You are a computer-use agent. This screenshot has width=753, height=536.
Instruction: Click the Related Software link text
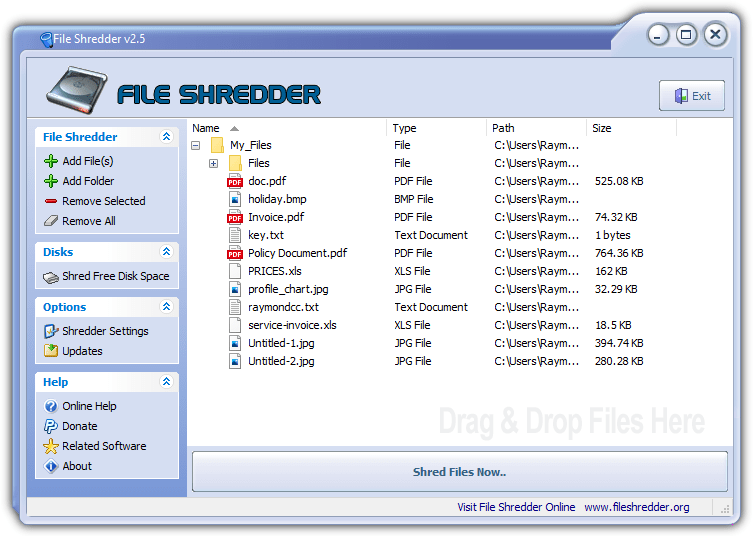coord(104,446)
